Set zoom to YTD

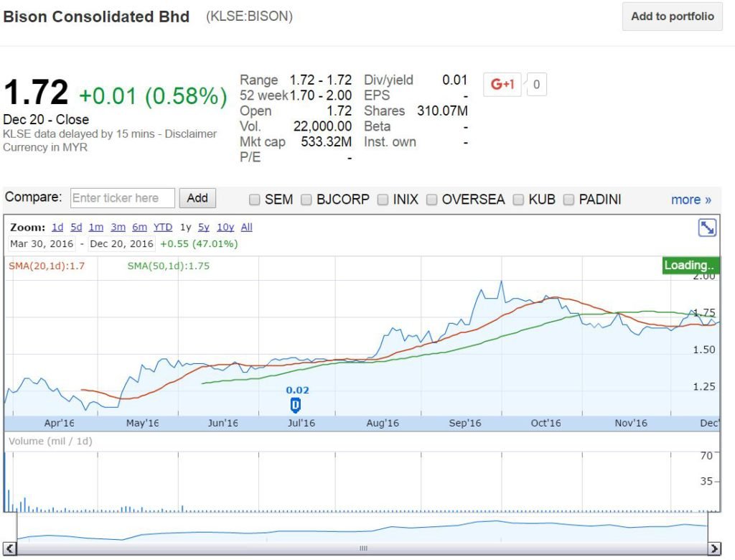[x=163, y=227]
